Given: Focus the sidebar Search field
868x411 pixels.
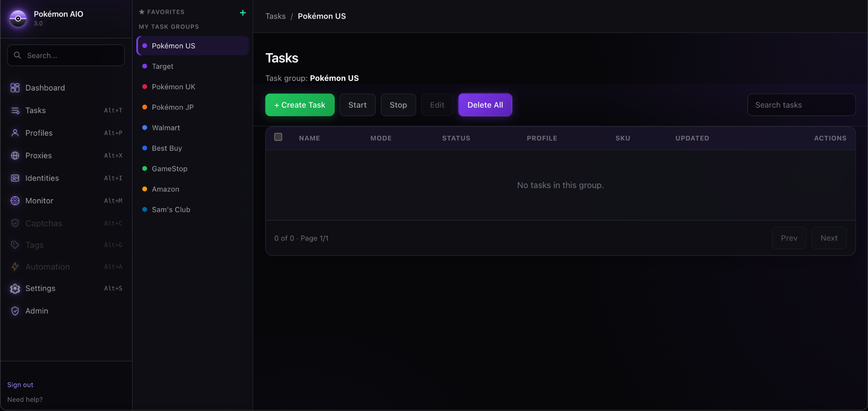Looking at the screenshot, I should click(66, 55).
